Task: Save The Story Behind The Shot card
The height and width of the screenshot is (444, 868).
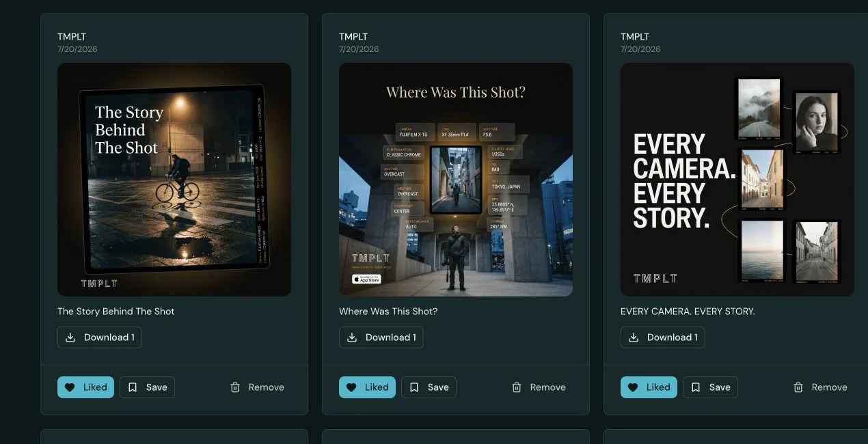Action: point(147,387)
